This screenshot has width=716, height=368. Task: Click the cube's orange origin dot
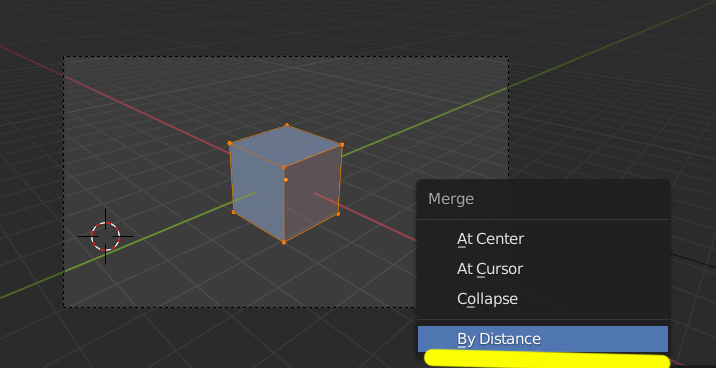click(286, 180)
